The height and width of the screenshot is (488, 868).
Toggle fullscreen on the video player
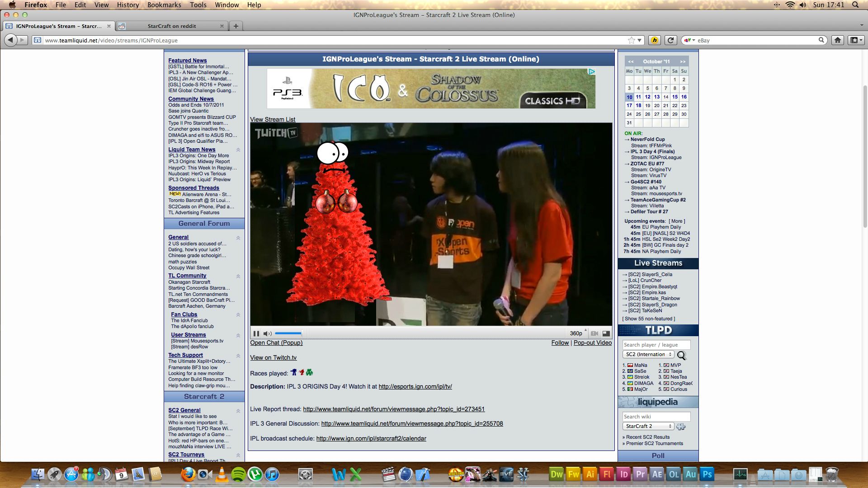click(x=606, y=333)
